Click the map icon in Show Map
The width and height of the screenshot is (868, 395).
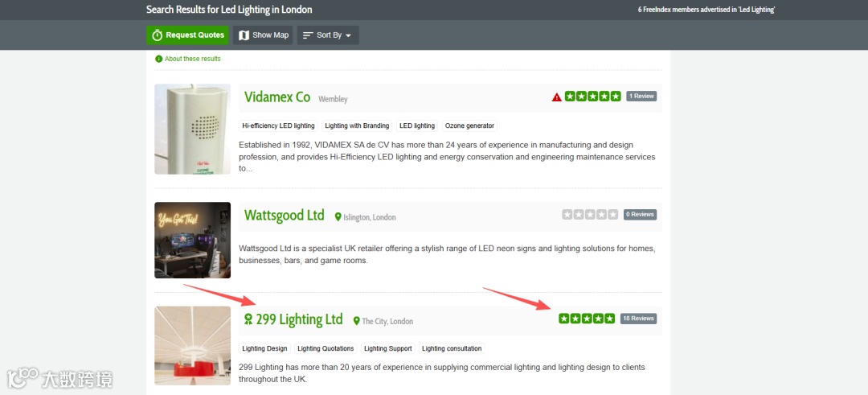click(x=244, y=35)
